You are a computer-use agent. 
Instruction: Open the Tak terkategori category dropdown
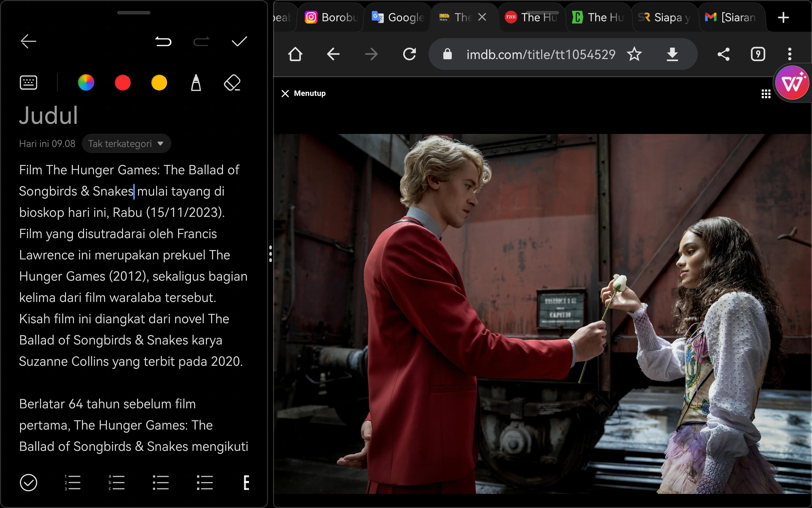(x=127, y=144)
